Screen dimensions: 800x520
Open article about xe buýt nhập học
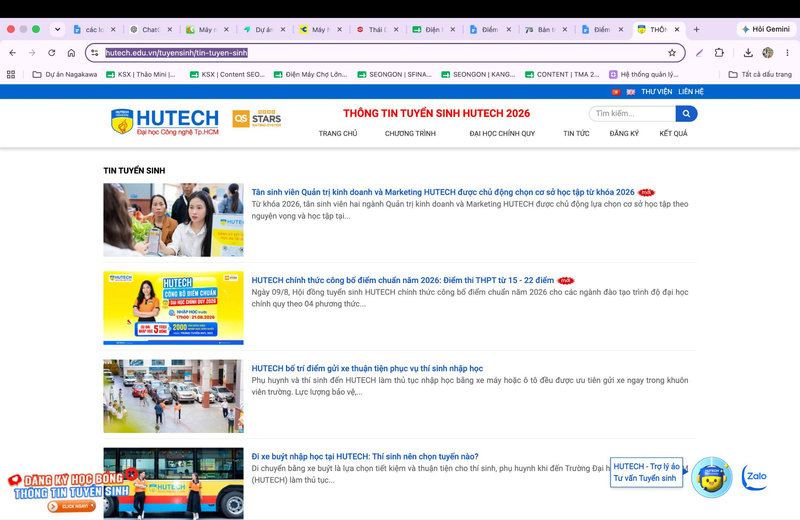pos(365,457)
